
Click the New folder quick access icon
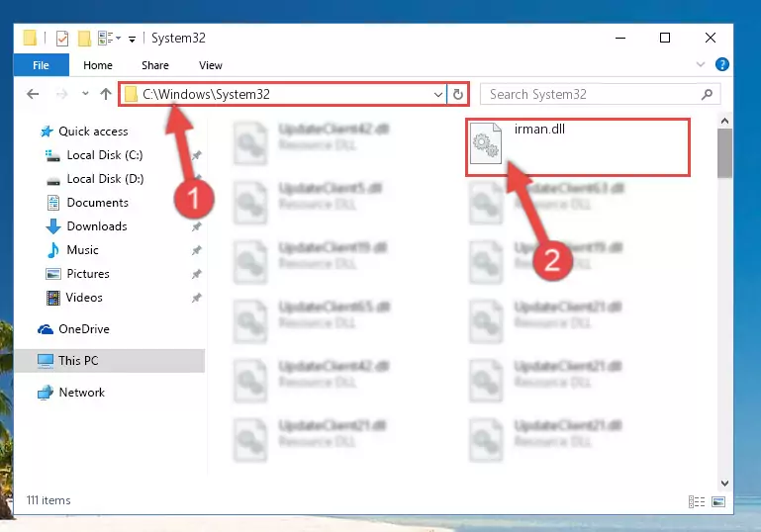[x=84, y=38]
